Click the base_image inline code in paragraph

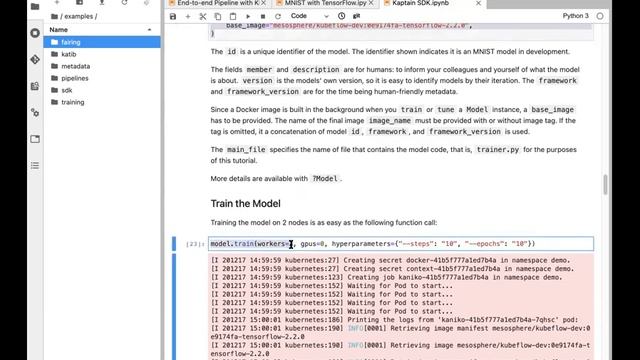tap(552, 110)
